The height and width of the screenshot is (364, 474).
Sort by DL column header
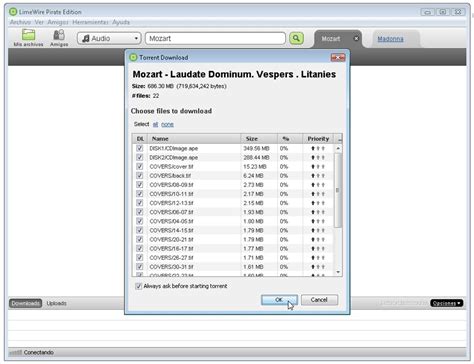(x=140, y=139)
